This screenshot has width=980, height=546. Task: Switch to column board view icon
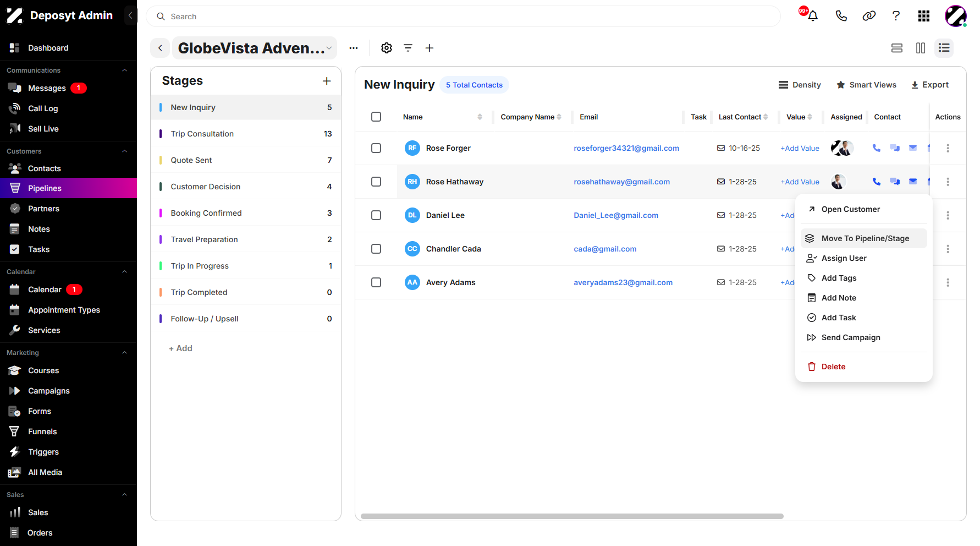click(921, 48)
